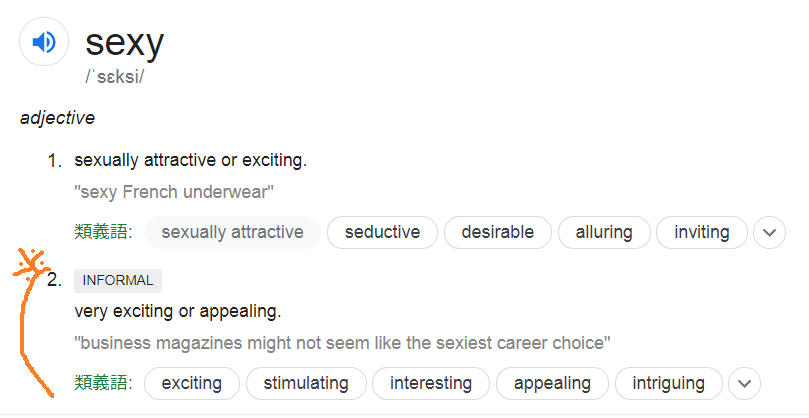Click the 'stimulating' synonym
This screenshot has width=809, height=418.
pyautogui.click(x=306, y=383)
